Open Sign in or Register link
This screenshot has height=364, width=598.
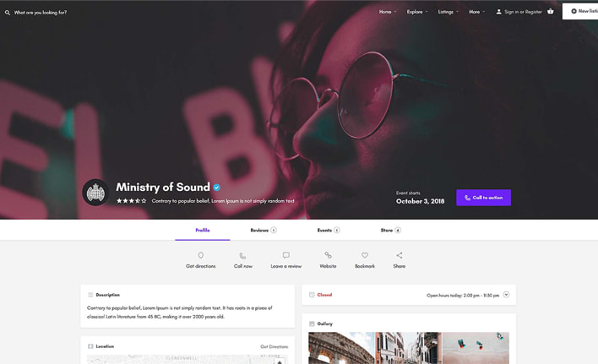pos(523,12)
